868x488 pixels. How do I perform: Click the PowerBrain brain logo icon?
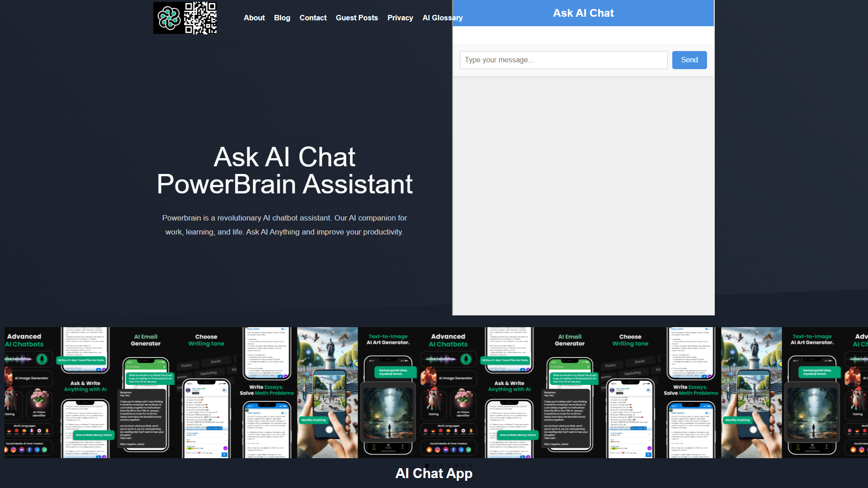tap(169, 18)
